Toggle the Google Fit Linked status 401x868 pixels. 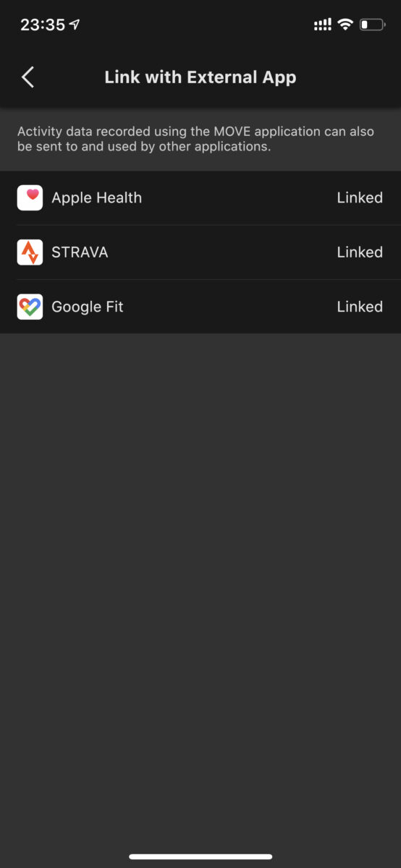tap(360, 307)
